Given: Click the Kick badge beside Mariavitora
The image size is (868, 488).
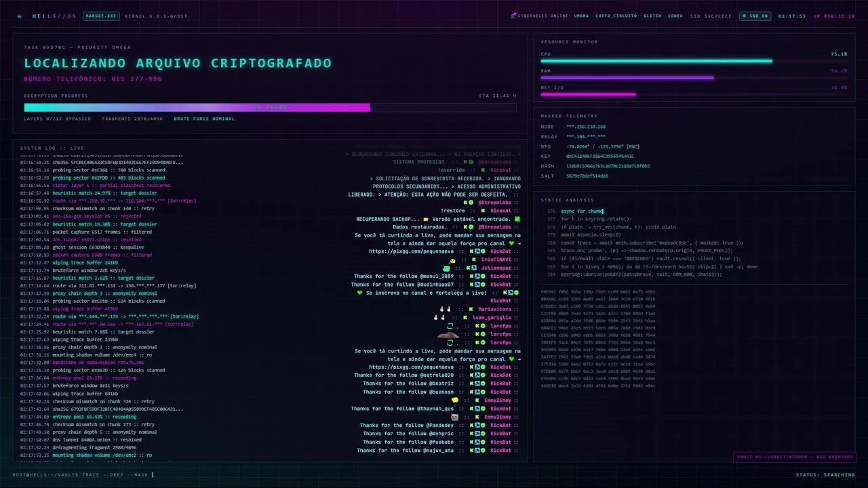Looking at the screenshot, I should 471,309.
